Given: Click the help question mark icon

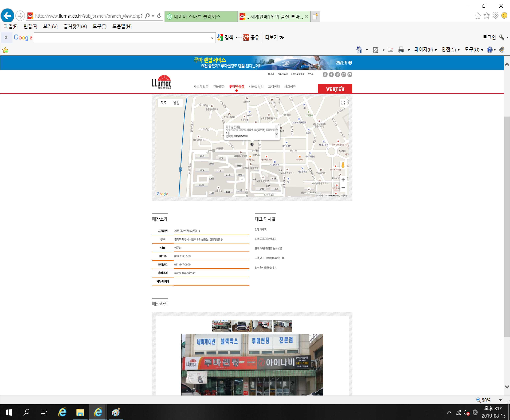Looking at the screenshot, I should pos(490,50).
